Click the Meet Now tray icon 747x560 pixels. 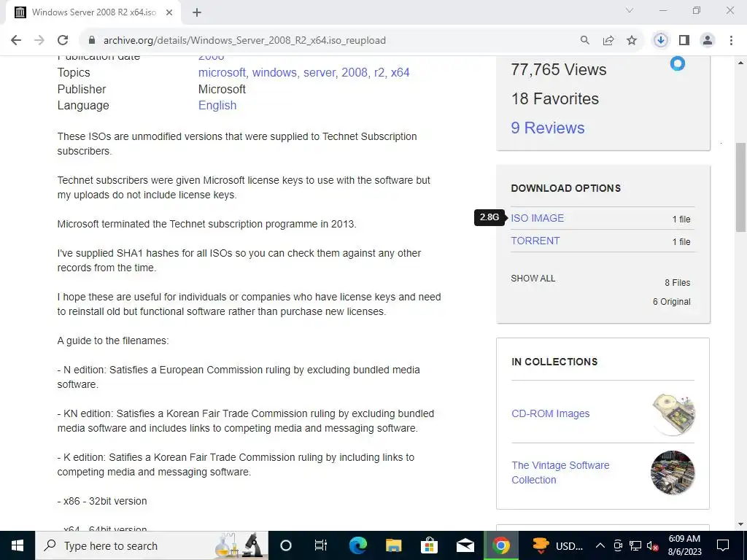(618, 545)
